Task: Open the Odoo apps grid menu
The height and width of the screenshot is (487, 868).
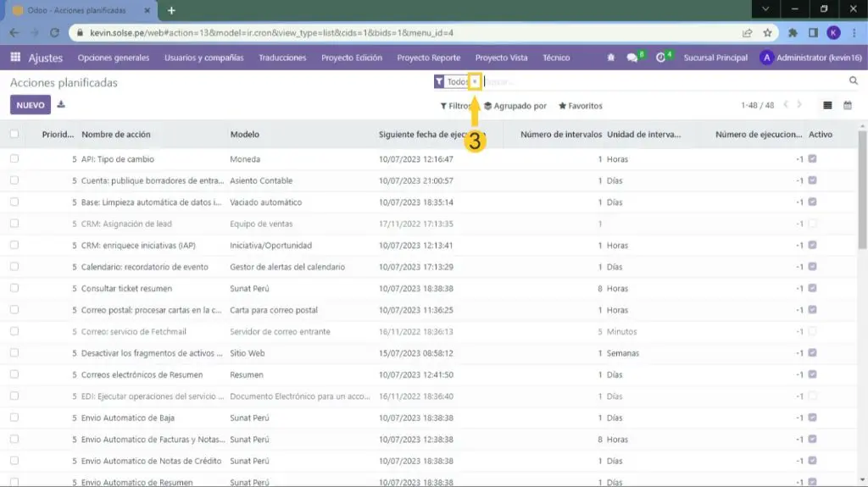Action: (x=15, y=58)
